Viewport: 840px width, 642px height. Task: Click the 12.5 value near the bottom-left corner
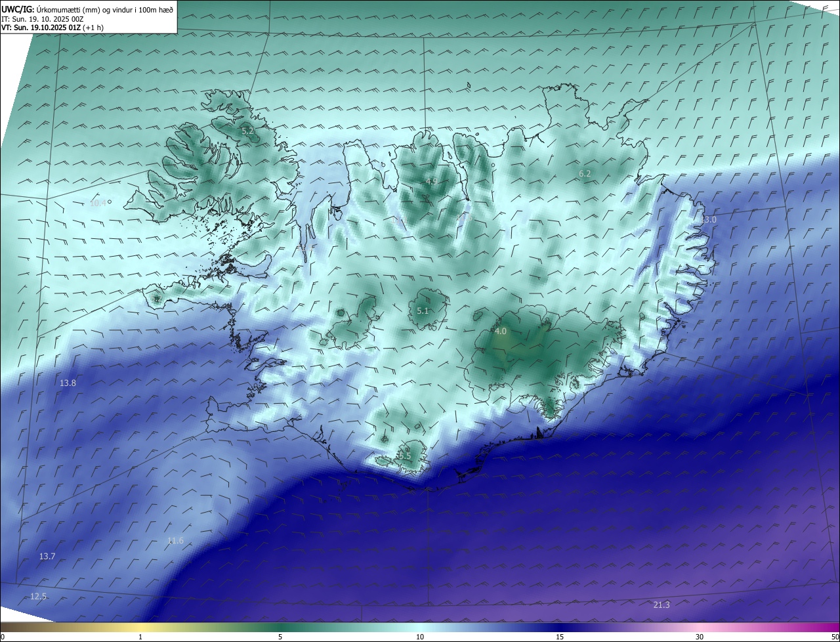39,596
